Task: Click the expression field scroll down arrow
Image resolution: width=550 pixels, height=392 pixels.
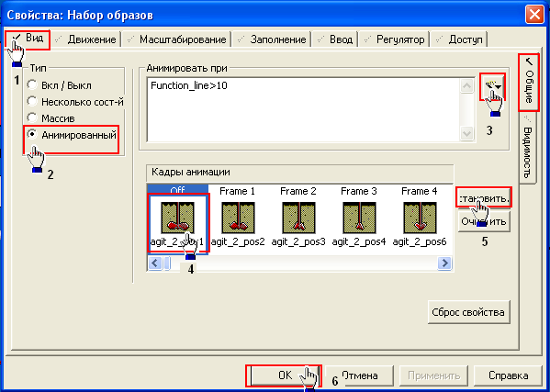Action: tap(466, 133)
